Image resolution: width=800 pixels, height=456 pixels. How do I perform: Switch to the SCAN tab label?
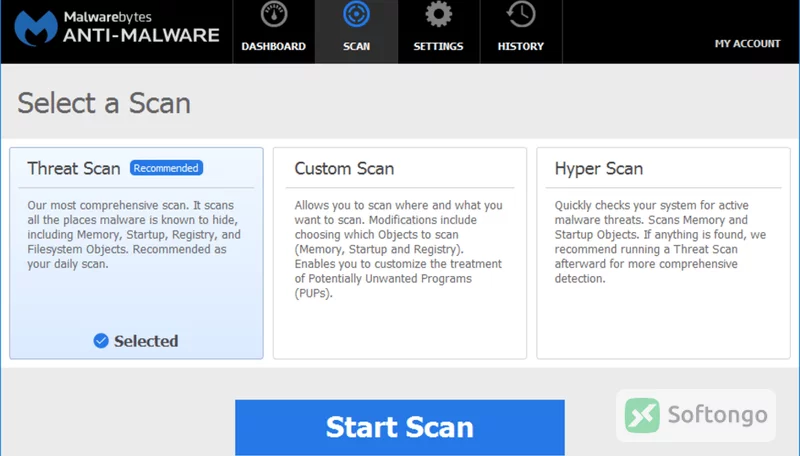(x=356, y=46)
